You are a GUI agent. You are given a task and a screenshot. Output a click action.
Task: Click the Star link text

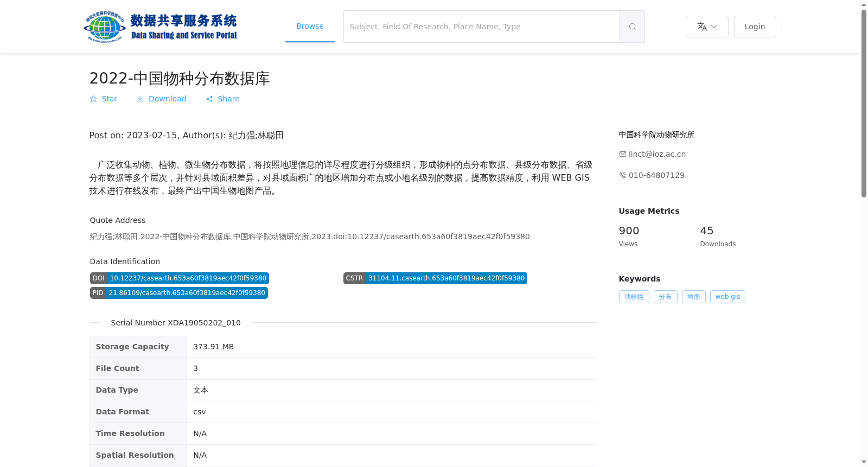tap(109, 99)
